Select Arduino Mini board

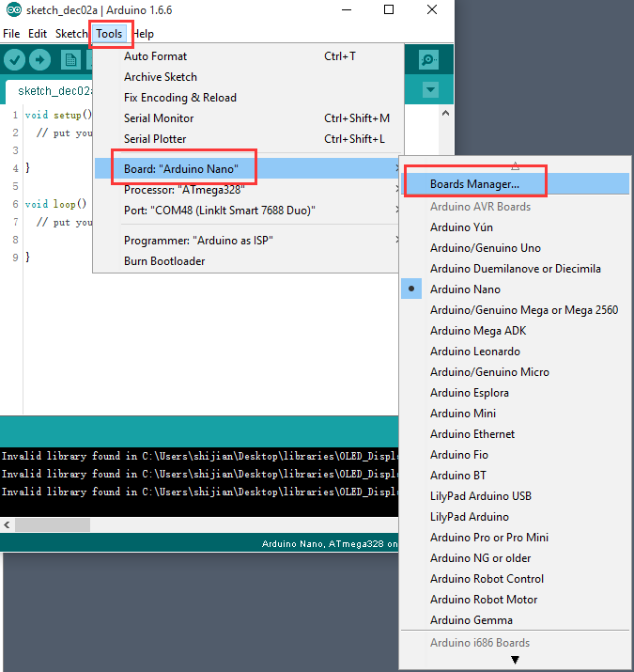pyautogui.click(x=516, y=414)
